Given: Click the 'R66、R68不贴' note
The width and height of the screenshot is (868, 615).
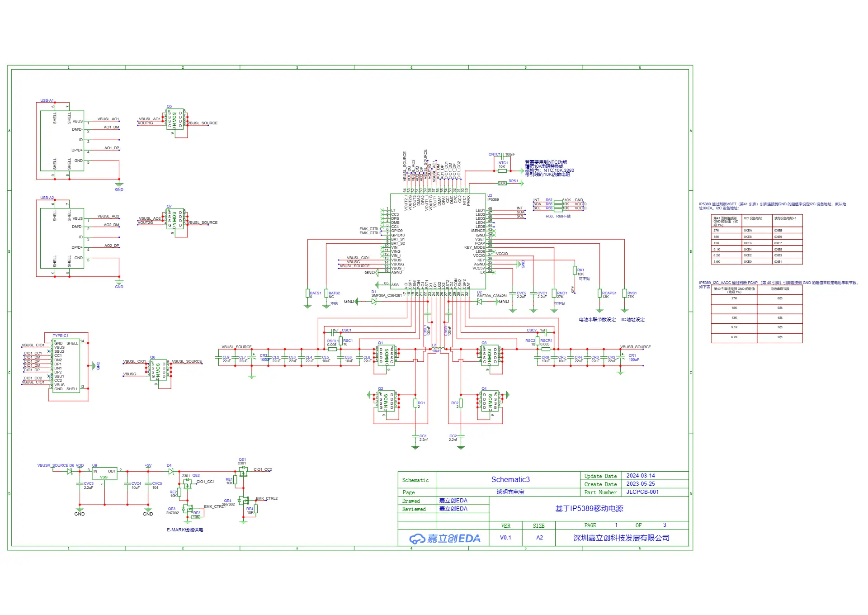Looking at the screenshot, I should [x=558, y=216].
